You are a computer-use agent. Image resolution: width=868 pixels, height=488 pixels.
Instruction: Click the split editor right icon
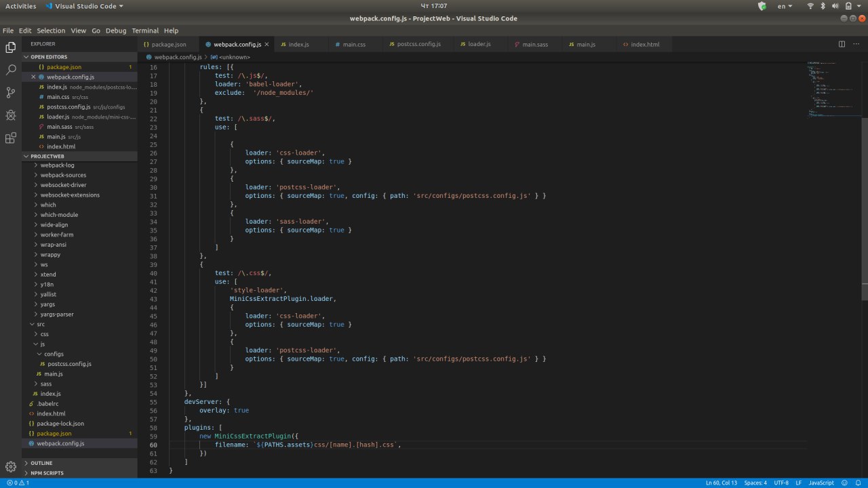[x=842, y=44]
